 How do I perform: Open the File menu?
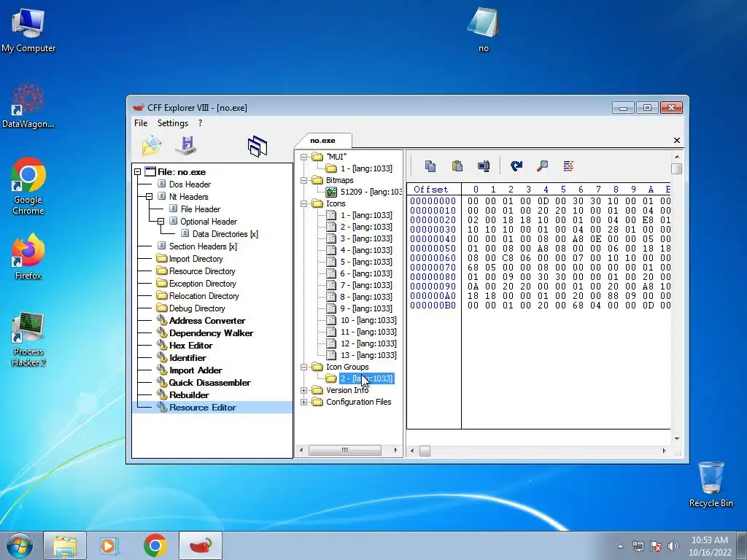tap(141, 122)
